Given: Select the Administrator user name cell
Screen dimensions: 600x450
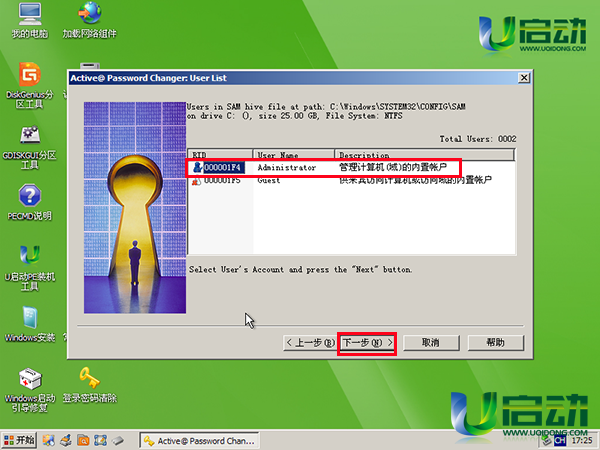Looking at the screenshot, I should click(x=287, y=168).
